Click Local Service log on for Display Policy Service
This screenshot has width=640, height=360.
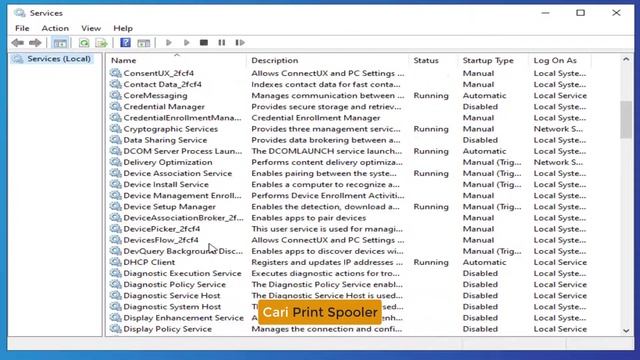click(560, 329)
